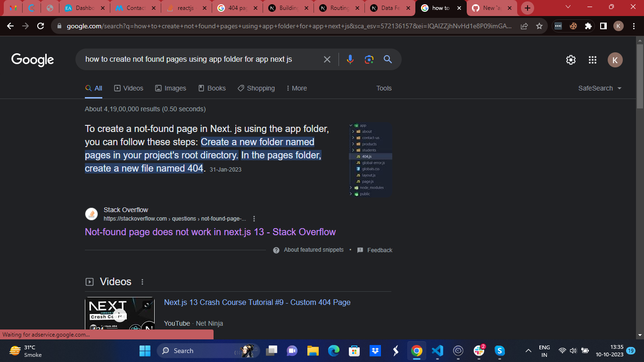Open Videos section options menu
644x362 pixels.
tap(142, 282)
